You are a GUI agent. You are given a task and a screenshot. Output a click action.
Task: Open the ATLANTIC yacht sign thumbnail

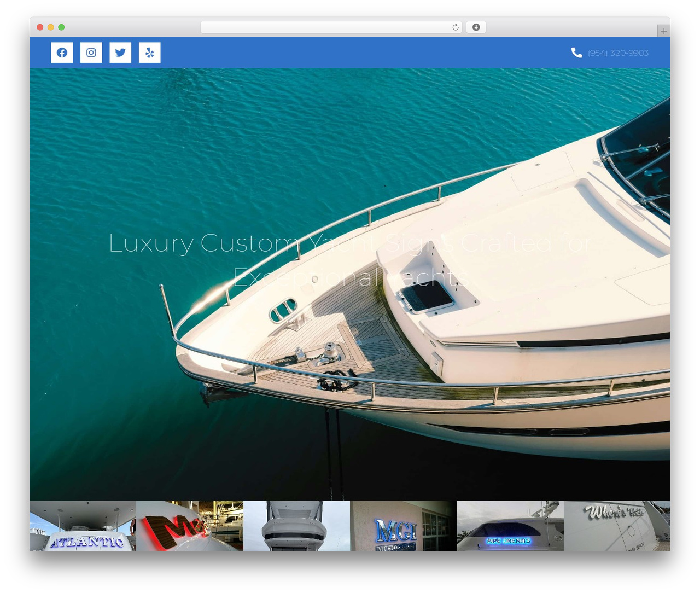(83, 526)
